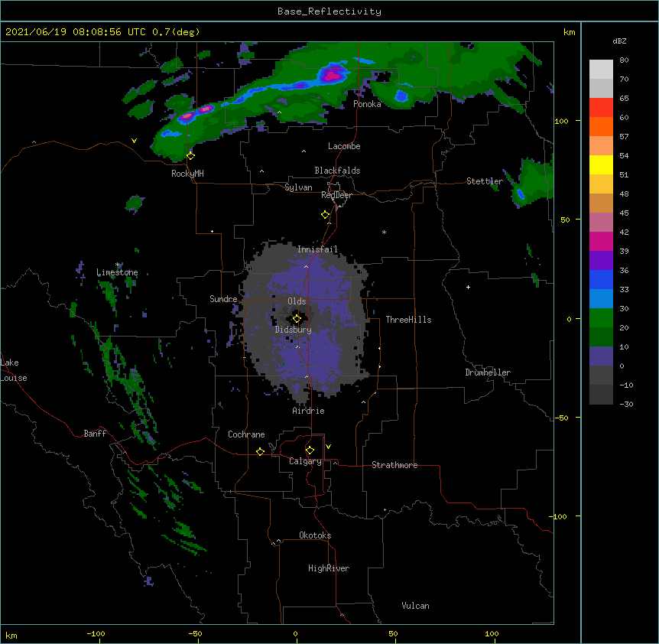Click the Banff label
The width and height of the screenshot is (659, 644).
(95, 434)
